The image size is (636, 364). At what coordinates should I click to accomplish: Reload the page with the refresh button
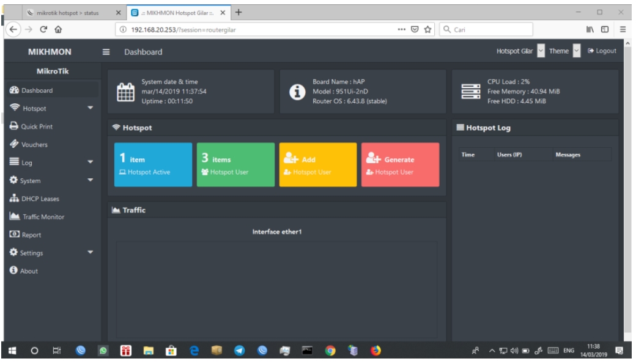[x=43, y=29]
